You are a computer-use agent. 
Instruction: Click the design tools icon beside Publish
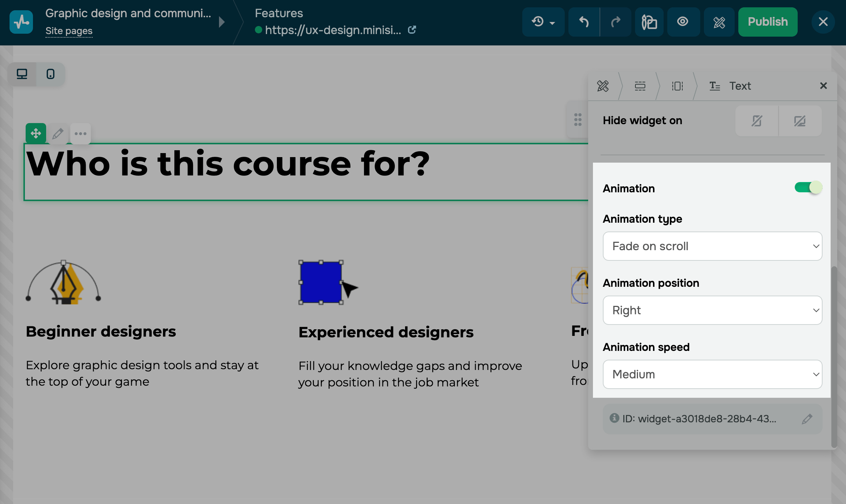coord(719,22)
